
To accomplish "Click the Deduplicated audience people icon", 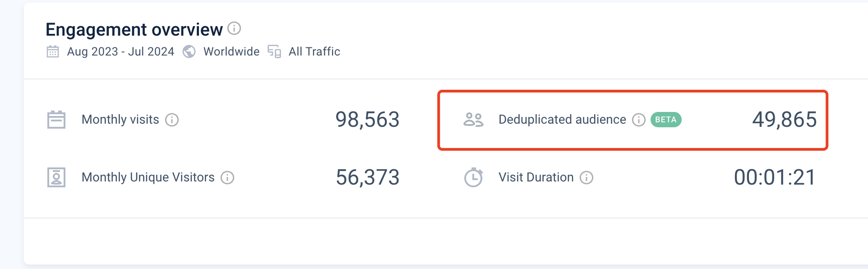I will (x=473, y=120).
